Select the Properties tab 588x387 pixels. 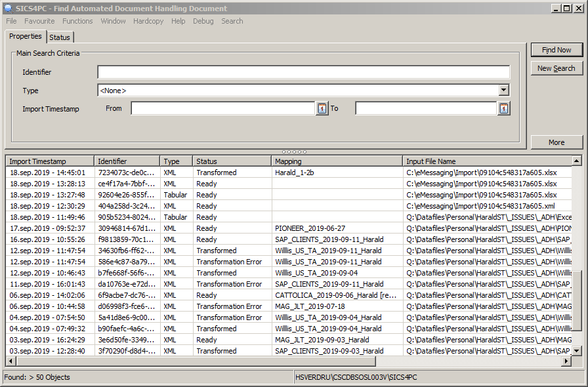(26, 37)
